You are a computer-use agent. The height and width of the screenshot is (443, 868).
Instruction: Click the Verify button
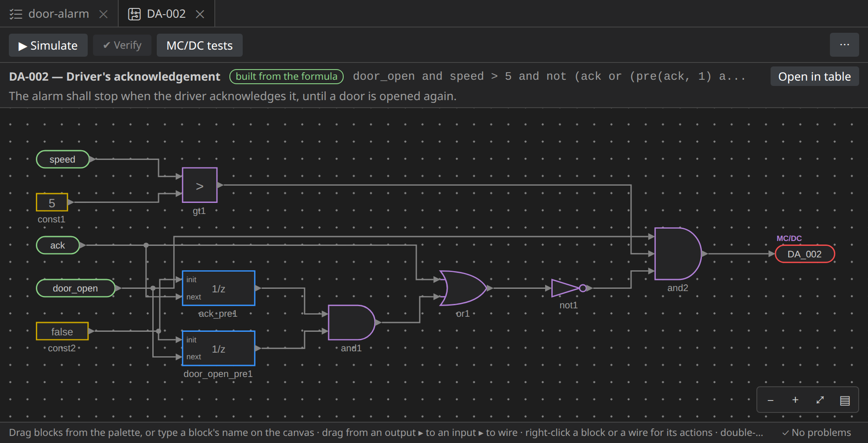(x=122, y=45)
